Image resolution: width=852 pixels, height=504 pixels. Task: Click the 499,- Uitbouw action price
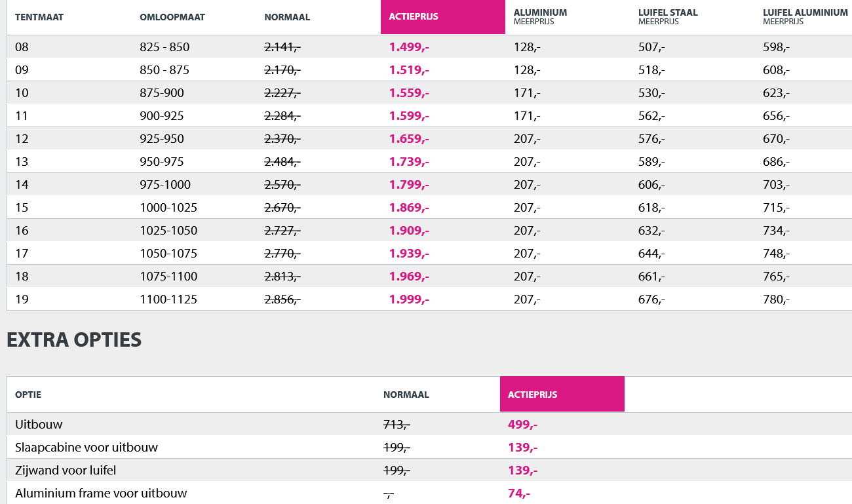[522, 424]
